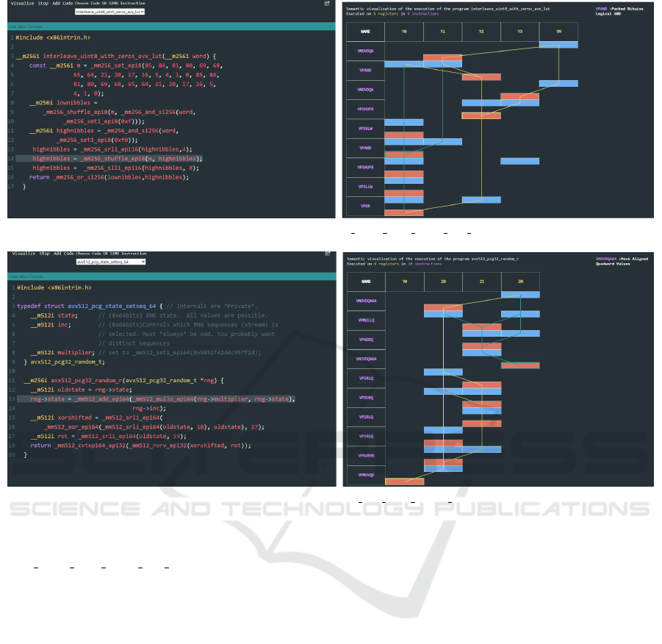Click the ZM register column header
Image resolution: width=662 pixels, height=644 pixels.
click(x=519, y=282)
